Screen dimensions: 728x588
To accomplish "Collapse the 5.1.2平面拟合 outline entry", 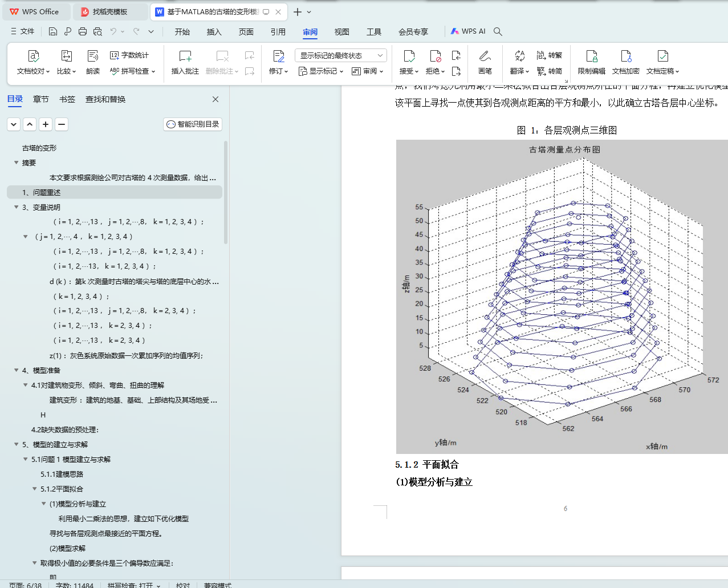I will point(34,489).
